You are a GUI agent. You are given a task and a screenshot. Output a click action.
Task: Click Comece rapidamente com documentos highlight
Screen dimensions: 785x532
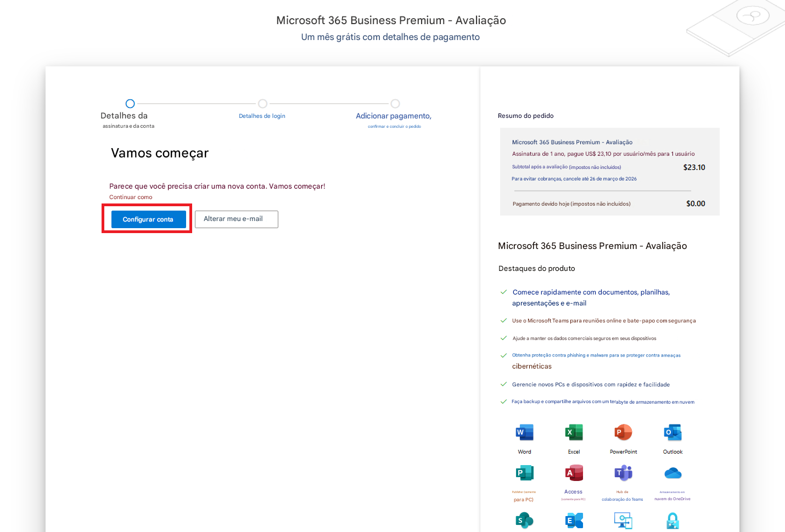click(x=591, y=298)
